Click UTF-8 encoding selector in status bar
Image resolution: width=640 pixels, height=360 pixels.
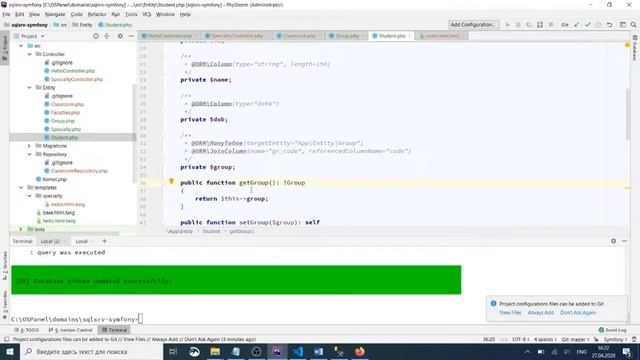(520, 340)
